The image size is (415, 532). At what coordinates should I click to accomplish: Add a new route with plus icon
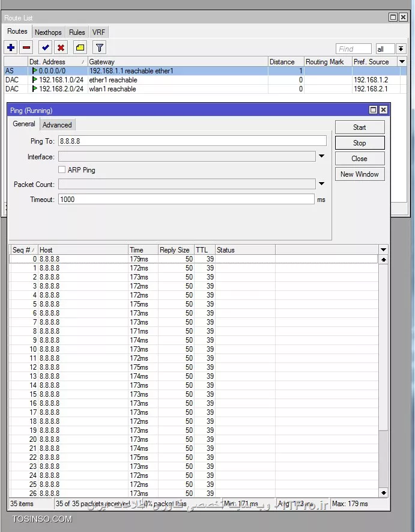tap(11, 47)
